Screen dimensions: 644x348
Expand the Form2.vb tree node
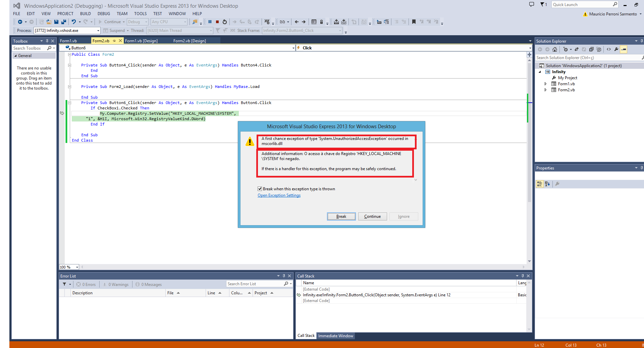545,90
